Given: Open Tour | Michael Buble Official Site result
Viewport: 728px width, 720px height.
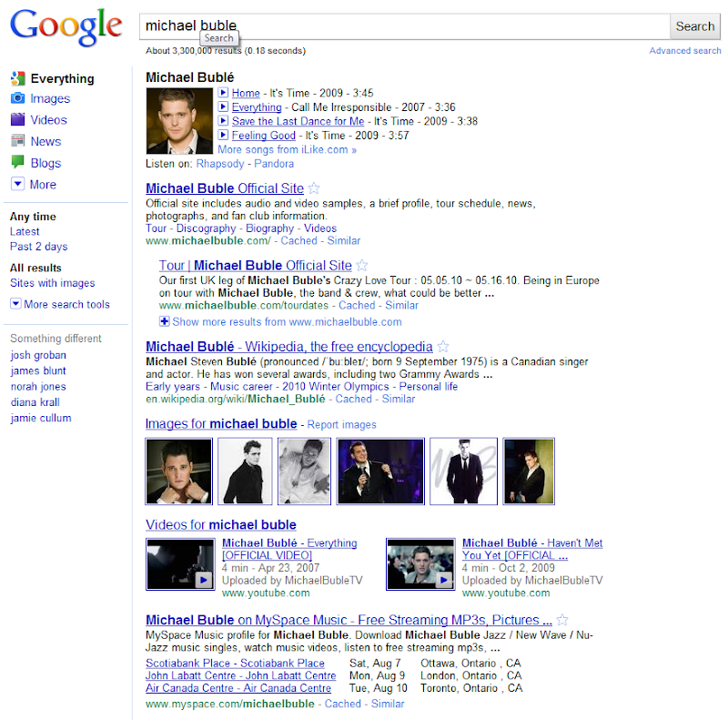Looking at the screenshot, I should pyautogui.click(x=256, y=265).
